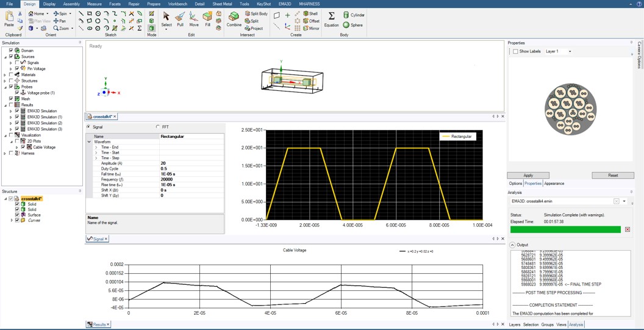Screen dimensions: 644x330
Task: Click the Apply button
Action: tap(528, 175)
